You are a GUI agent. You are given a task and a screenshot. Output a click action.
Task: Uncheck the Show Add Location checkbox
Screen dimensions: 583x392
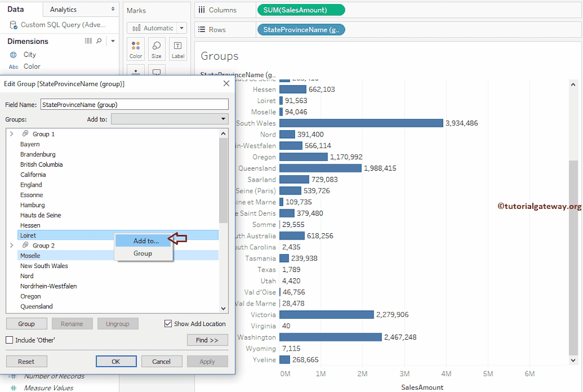click(x=168, y=324)
